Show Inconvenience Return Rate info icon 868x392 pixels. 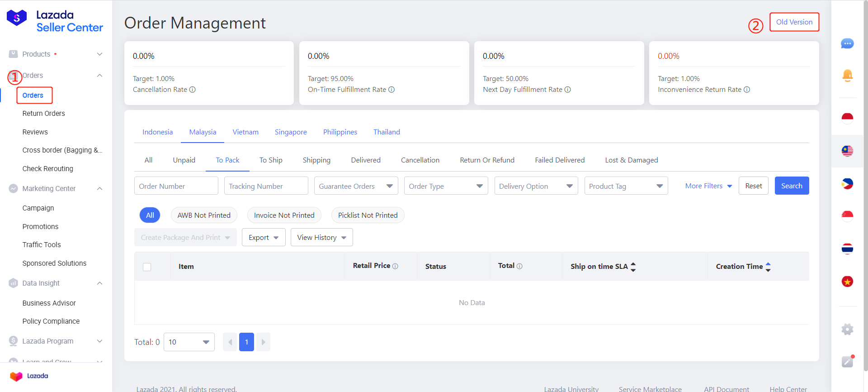(747, 90)
